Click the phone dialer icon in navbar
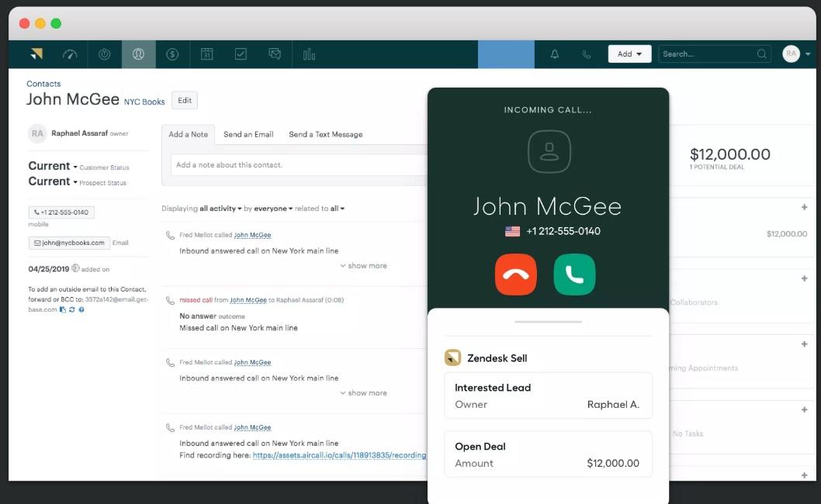Viewport: 821px width, 504px height. coord(587,54)
